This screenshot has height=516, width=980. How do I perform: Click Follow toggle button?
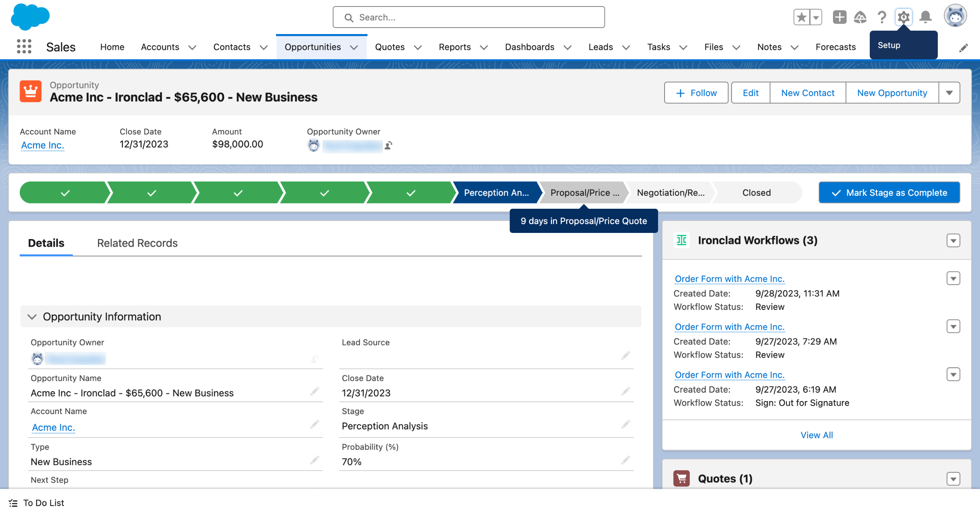tap(696, 93)
